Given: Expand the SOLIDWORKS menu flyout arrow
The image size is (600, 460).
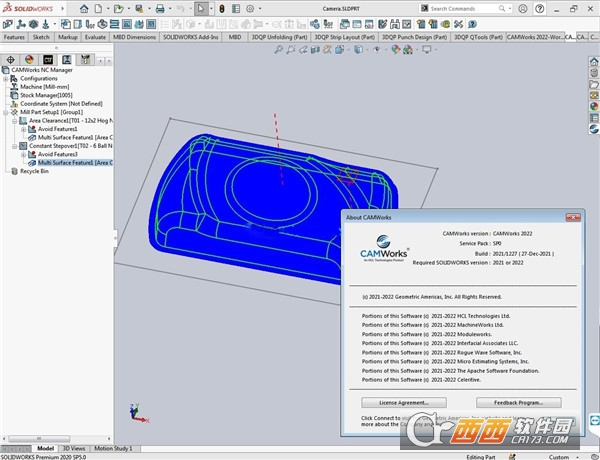Looking at the screenshot, I should [x=62, y=8].
